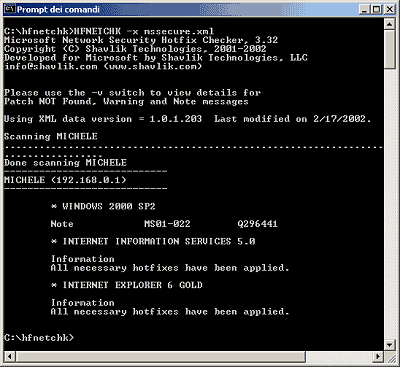
Task: Click the window resize grip corner
Action: [x=390, y=357]
